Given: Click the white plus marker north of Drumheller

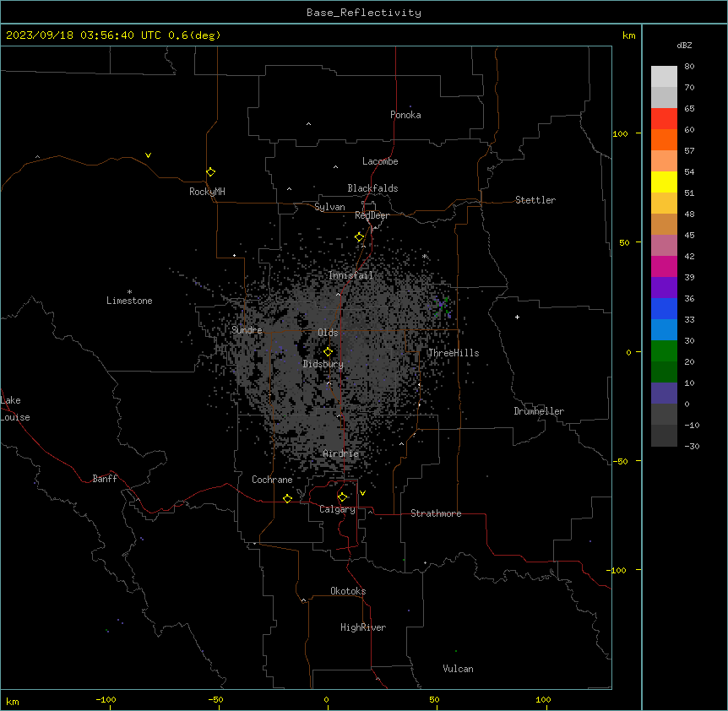Looking at the screenshot, I should (517, 317).
